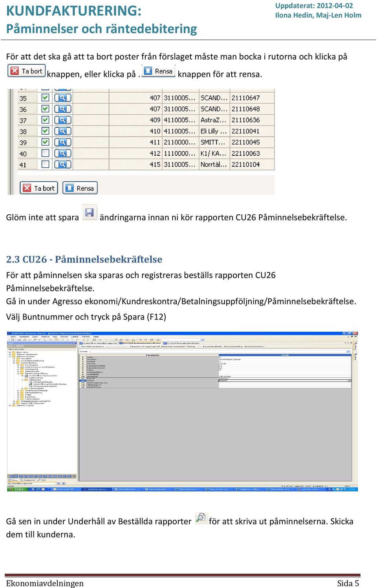Select invoice number 22110045
The width and height of the screenshot is (377, 588).
click(x=246, y=142)
